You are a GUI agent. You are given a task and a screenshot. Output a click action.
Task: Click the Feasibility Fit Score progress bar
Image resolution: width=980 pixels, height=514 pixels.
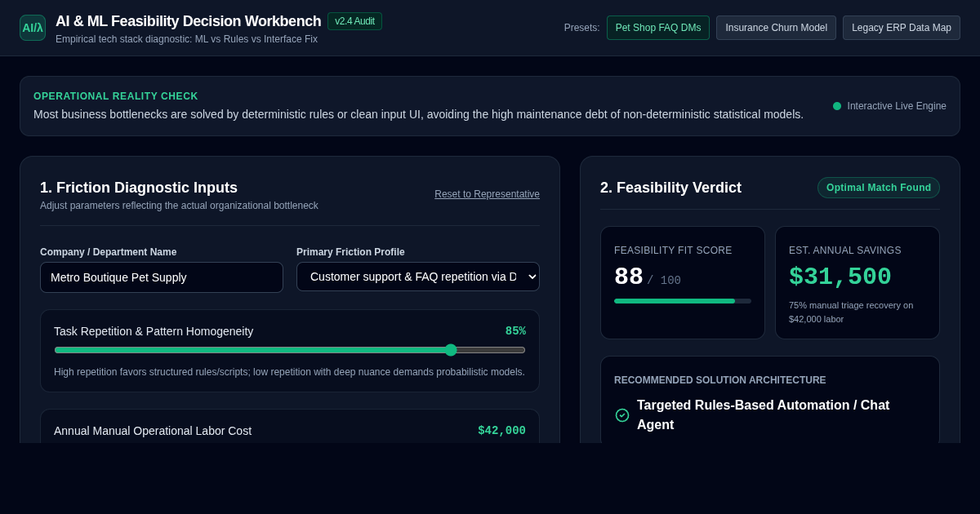click(x=683, y=301)
